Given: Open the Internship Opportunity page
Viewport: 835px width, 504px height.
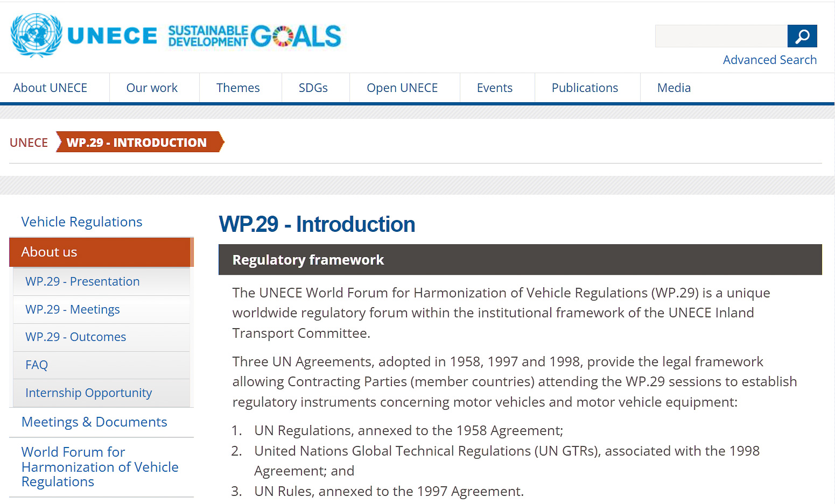Looking at the screenshot, I should (88, 393).
